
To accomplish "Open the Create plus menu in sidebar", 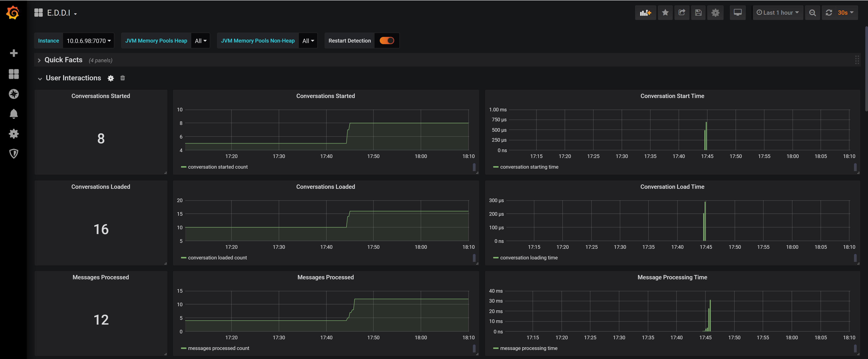I will pyautogui.click(x=14, y=53).
